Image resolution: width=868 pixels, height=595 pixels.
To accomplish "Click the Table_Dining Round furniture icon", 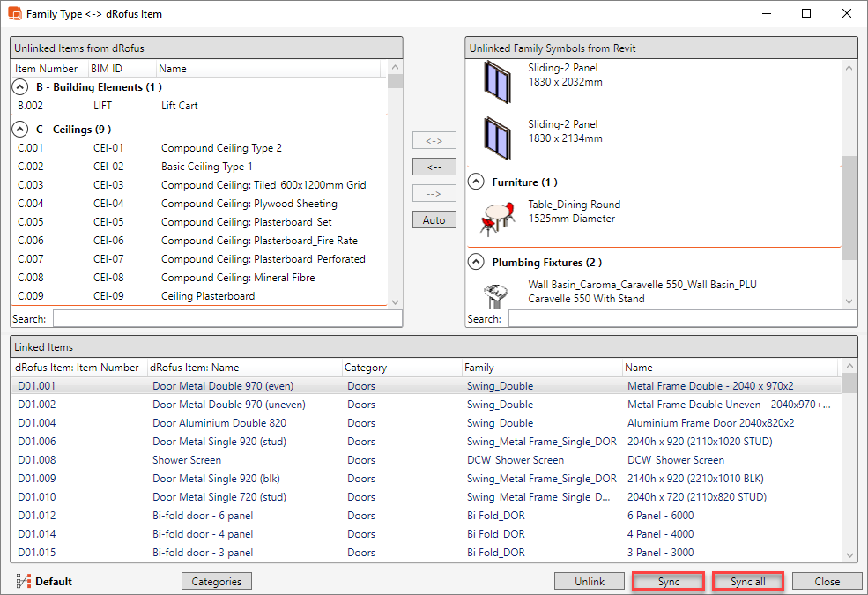I will point(497,214).
